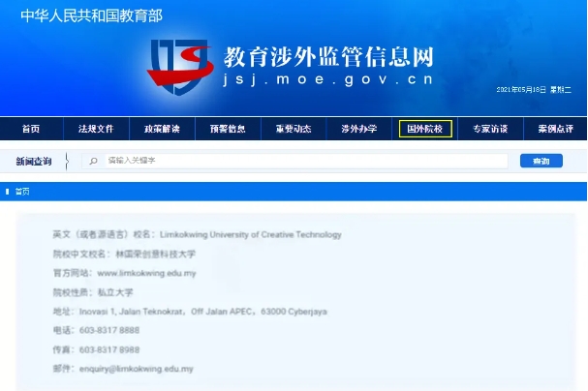Open the 政策解读 navigation item
588x391 pixels.
162,129
